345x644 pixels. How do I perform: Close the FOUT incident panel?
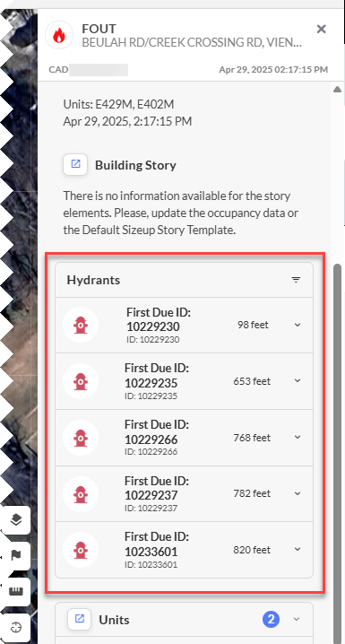tap(321, 29)
